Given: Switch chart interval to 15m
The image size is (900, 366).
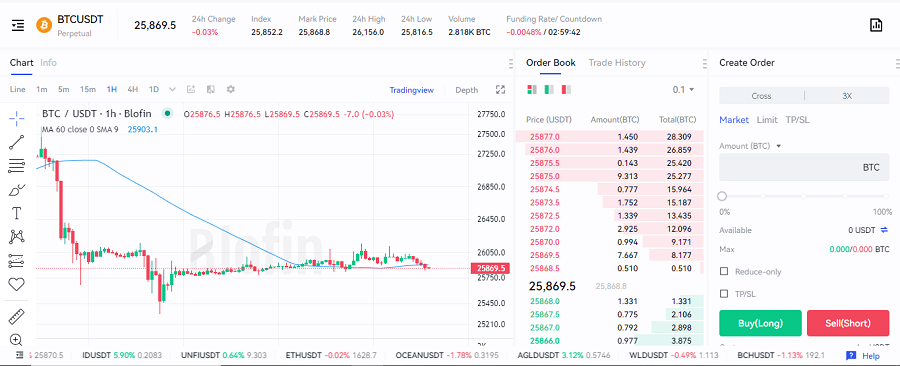Looking at the screenshot, I should (x=88, y=89).
